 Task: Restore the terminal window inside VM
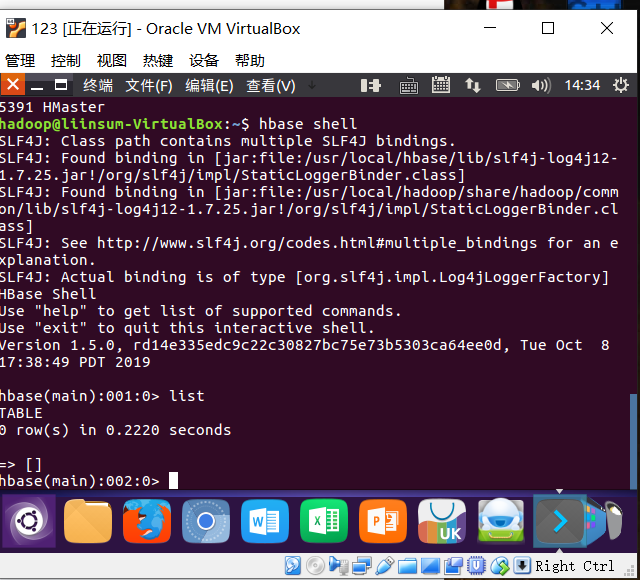(x=61, y=85)
